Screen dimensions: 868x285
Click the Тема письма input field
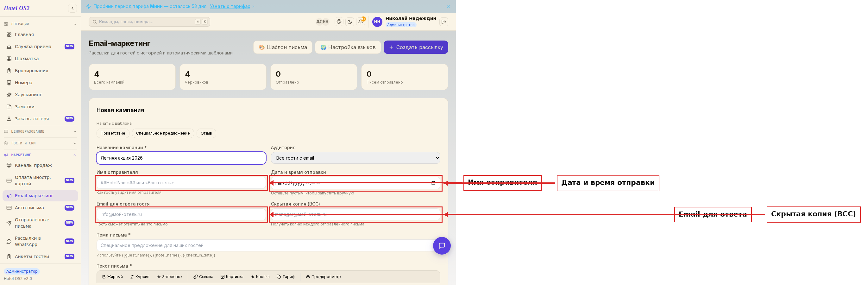pos(268,246)
